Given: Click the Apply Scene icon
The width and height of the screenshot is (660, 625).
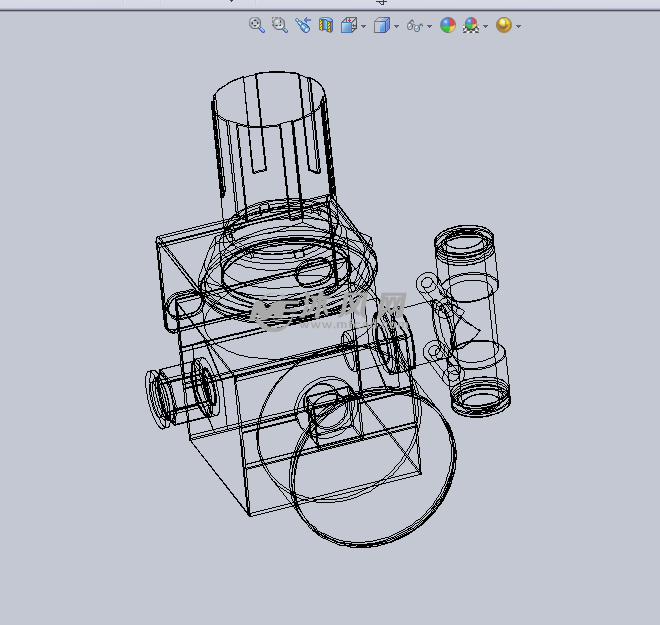Looking at the screenshot, I should 471,25.
